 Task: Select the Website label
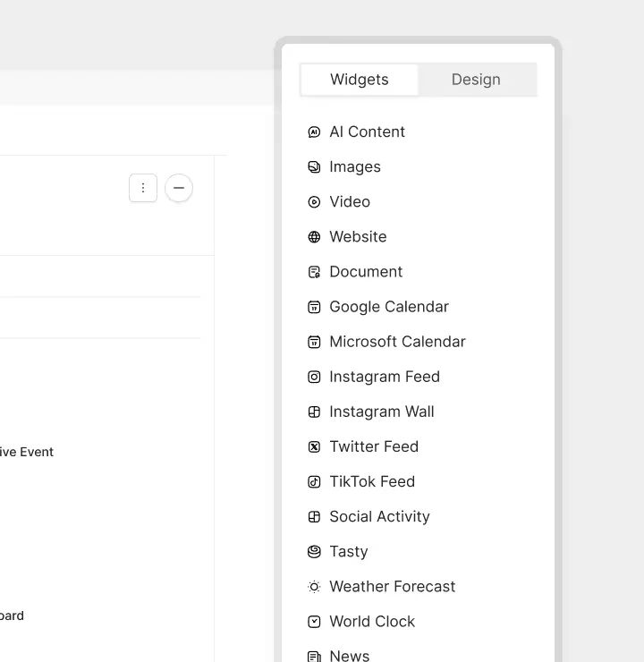[x=358, y=237]
